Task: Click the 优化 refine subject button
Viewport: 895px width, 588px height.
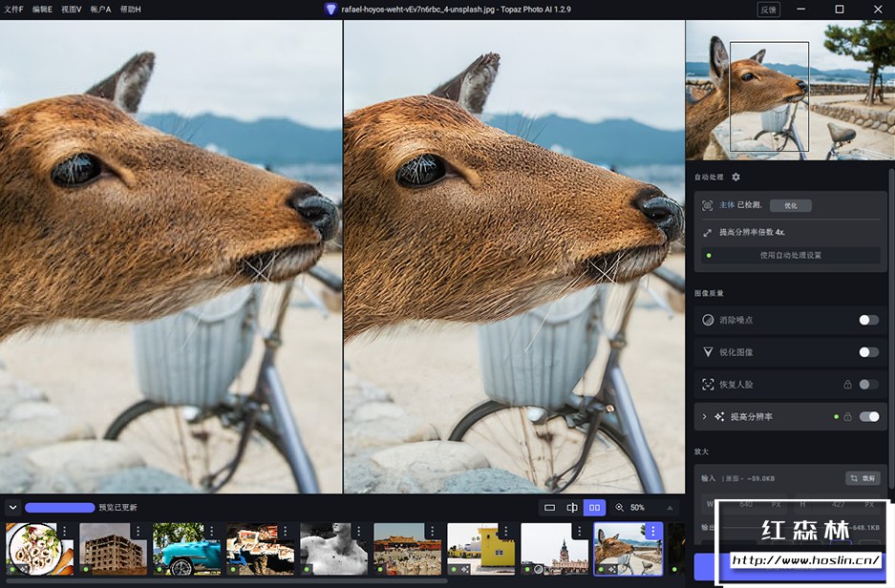Action: click(791, 205)
